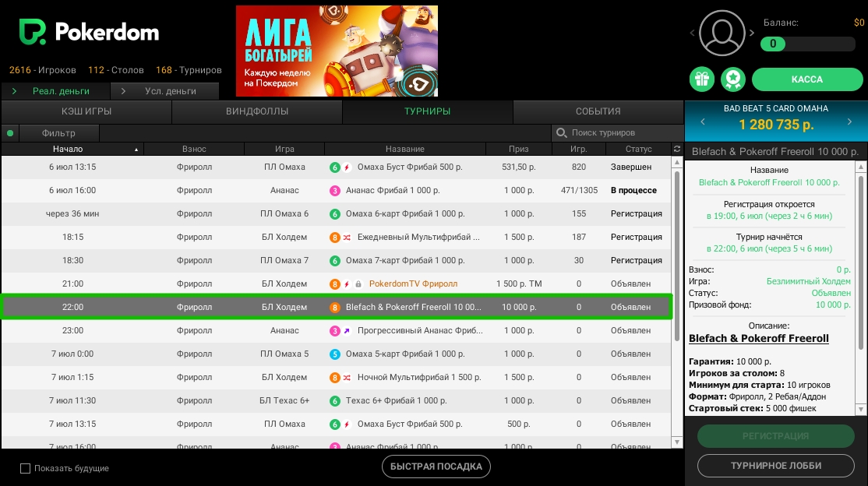Sort by Название column header

[405, 149]
